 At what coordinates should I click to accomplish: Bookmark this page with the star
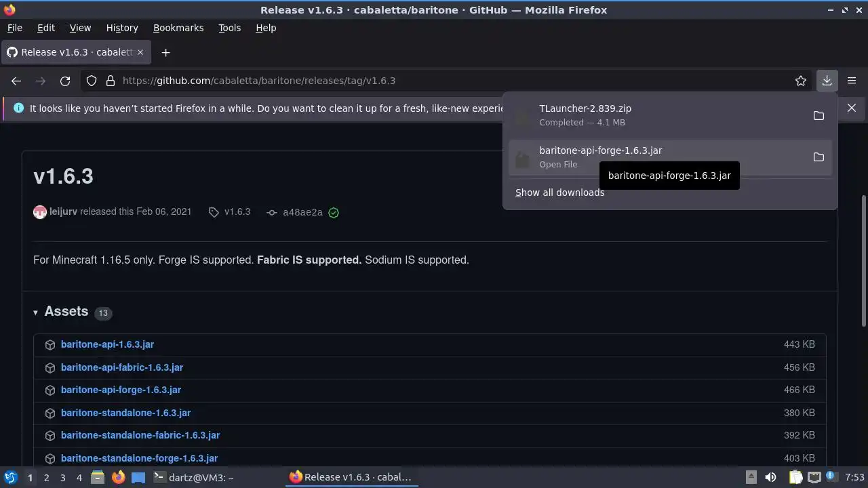click(x=801, y=81)
